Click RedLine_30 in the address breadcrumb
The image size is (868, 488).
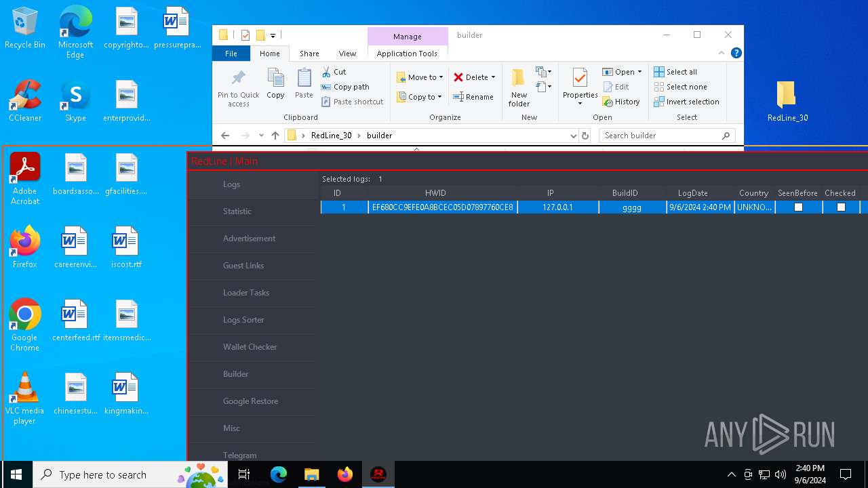(x=332, y=136)
